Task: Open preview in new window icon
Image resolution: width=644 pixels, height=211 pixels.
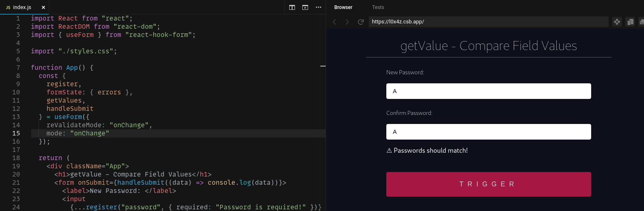Action: click(642, 22)
